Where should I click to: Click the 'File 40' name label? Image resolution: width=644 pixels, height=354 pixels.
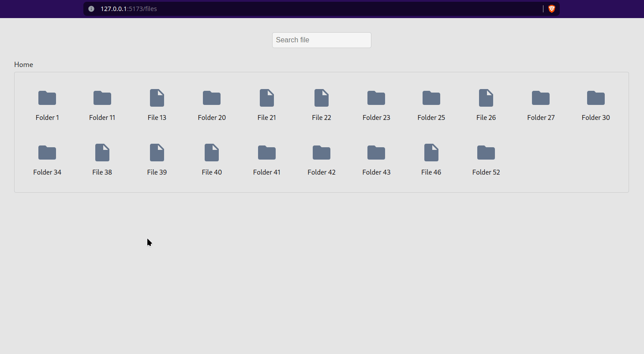coord(212,172)
